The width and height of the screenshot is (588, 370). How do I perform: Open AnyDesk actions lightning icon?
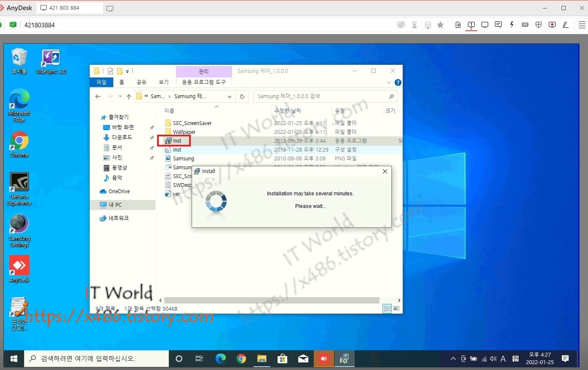click(512, 25)
